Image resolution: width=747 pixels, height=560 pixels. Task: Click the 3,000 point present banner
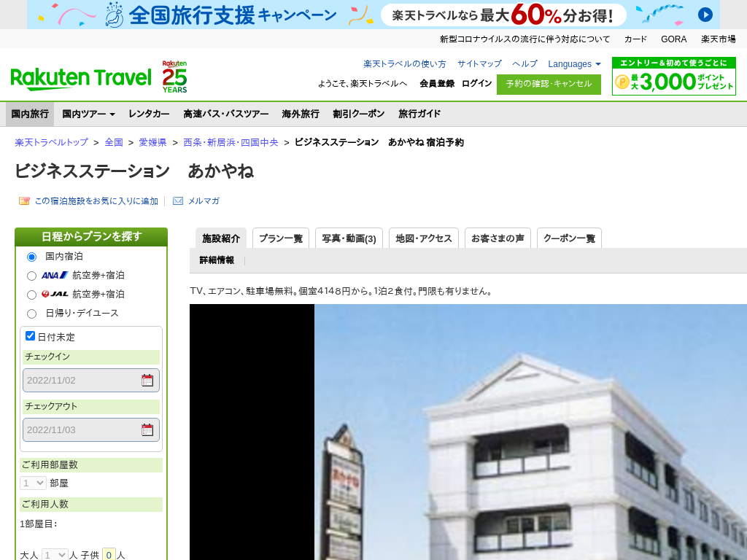tap(673, 77)
